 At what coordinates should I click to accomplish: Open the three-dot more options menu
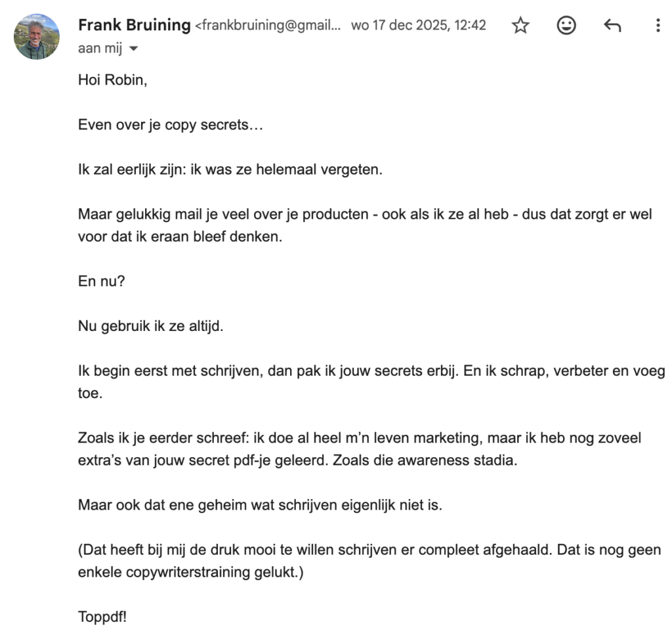[x=658, y=26]
